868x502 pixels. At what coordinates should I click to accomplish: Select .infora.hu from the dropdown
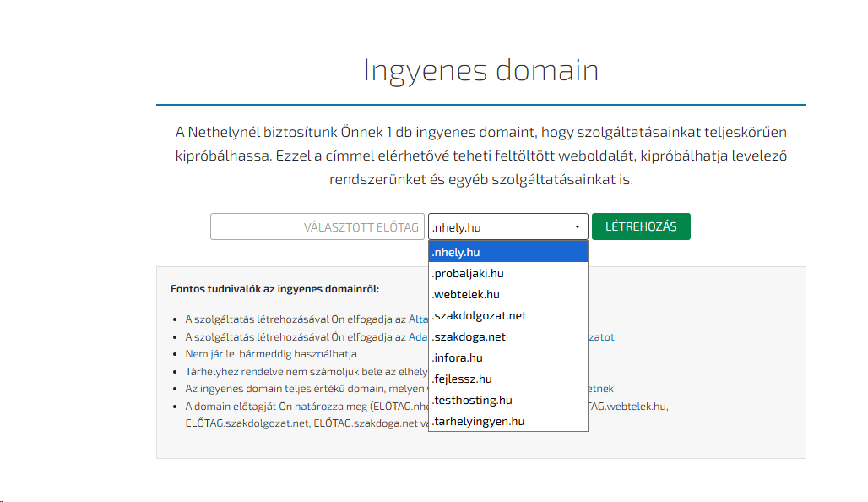[x=507, y=357]
